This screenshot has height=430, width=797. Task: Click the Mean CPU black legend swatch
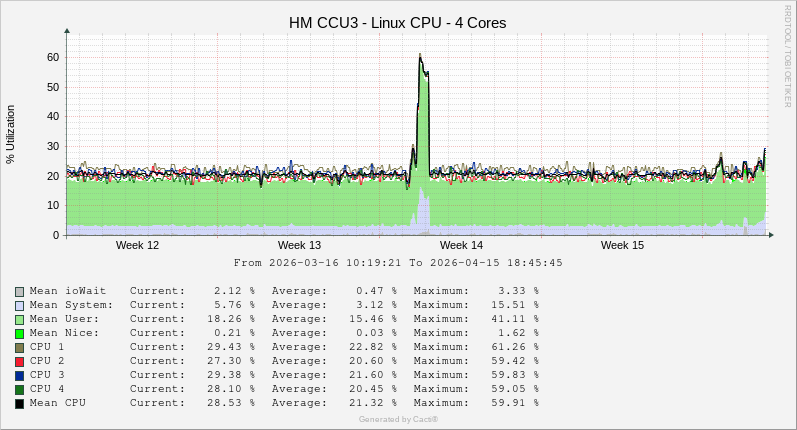pos(20,403)
